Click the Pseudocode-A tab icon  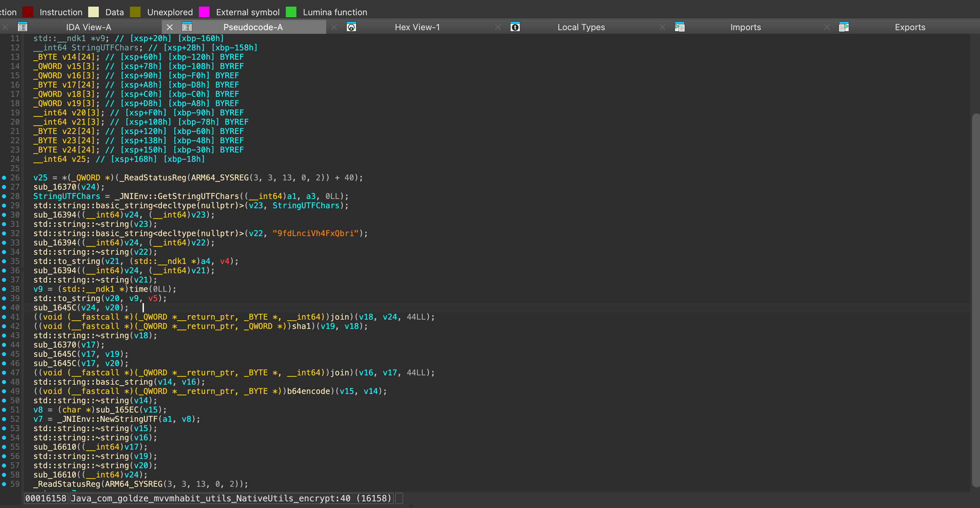tap(187, 27)
